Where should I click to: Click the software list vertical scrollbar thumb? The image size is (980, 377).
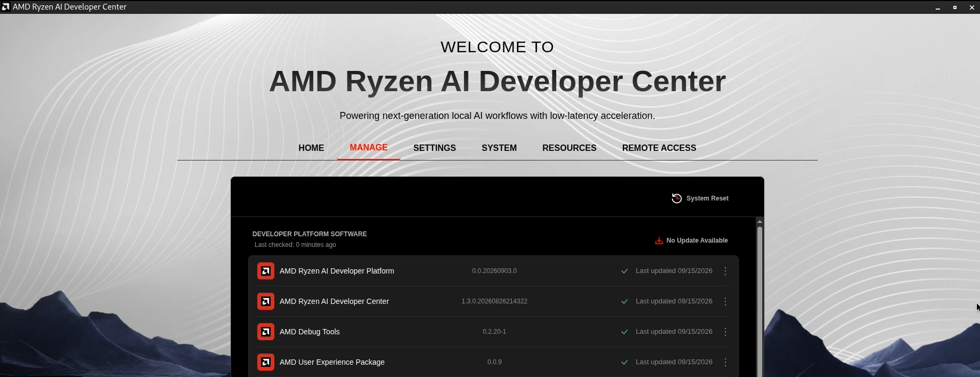click(x=760, y=301)
